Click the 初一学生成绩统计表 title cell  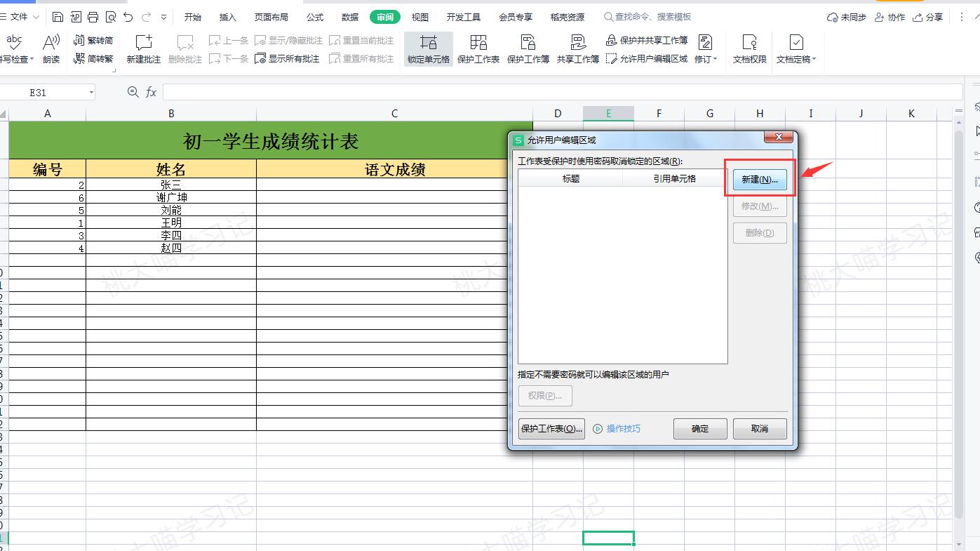pos(271,140)
